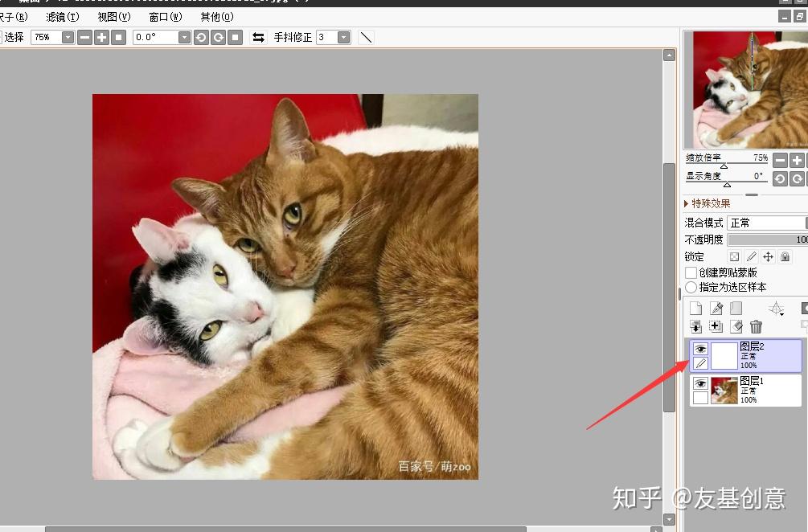Toggle the lock moving arrows icon
The image size is (808, 532).
769,256
